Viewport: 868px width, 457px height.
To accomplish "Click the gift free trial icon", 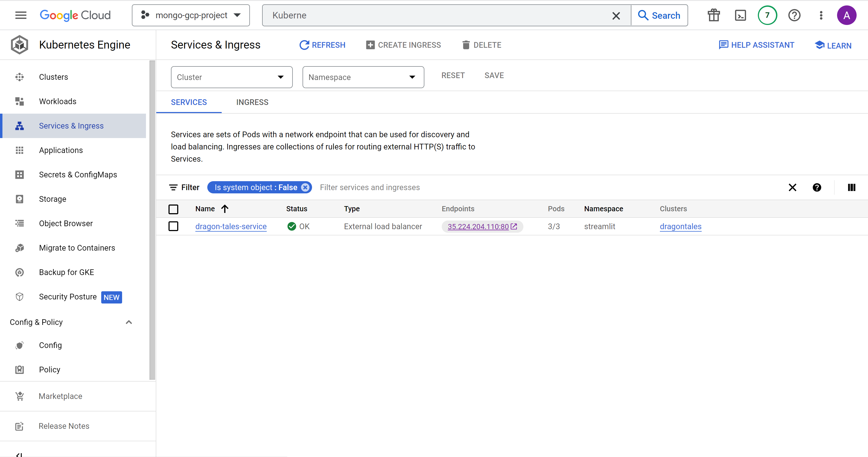I will tap(713, 15).
